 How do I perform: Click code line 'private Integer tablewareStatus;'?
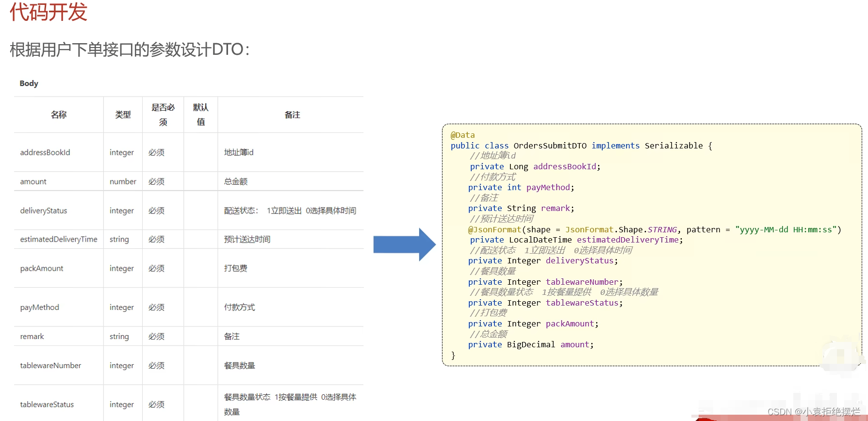pyautogui.click(x=545, y=303)
